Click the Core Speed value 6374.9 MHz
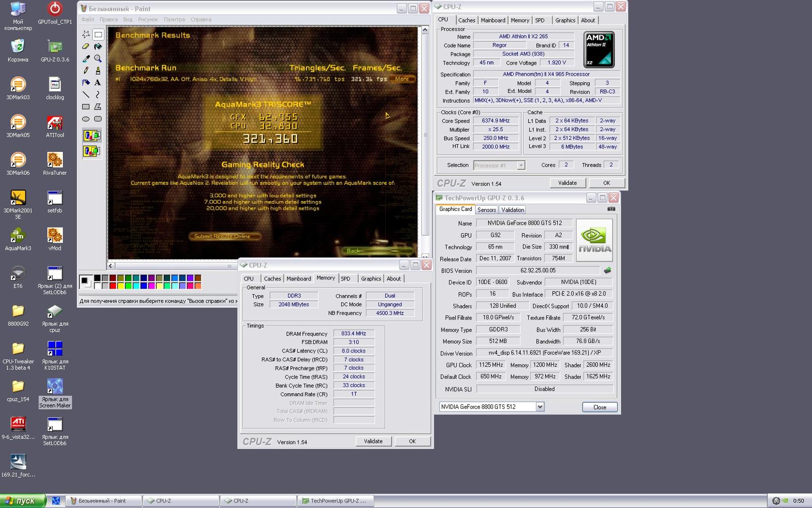Viewport: 812px width, 508px height. tap(496, 121)
